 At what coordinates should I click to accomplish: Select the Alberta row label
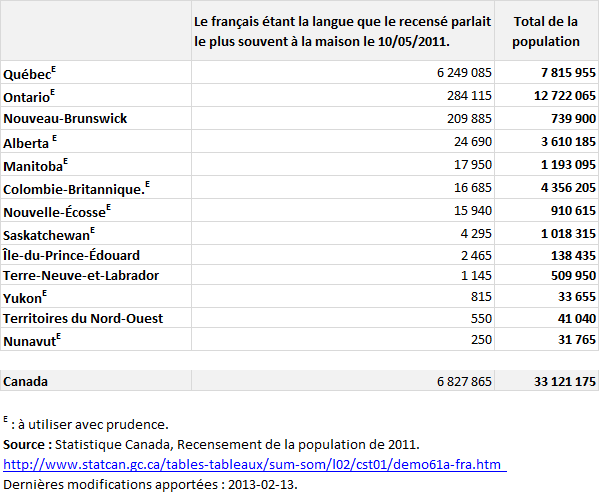pyautogui.click(x=27, y=142)
